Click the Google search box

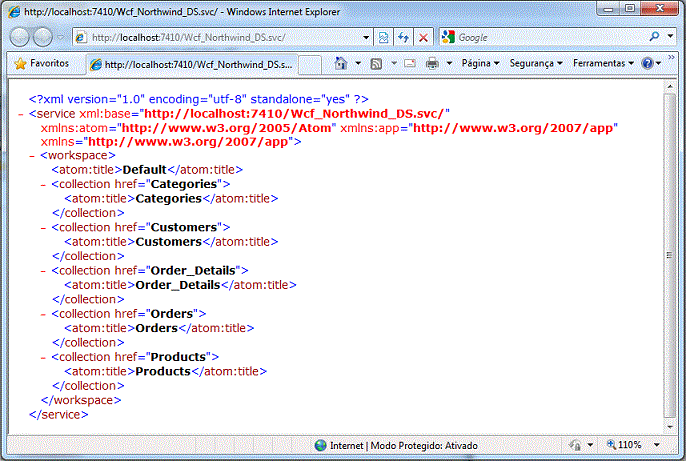point(551,38)
